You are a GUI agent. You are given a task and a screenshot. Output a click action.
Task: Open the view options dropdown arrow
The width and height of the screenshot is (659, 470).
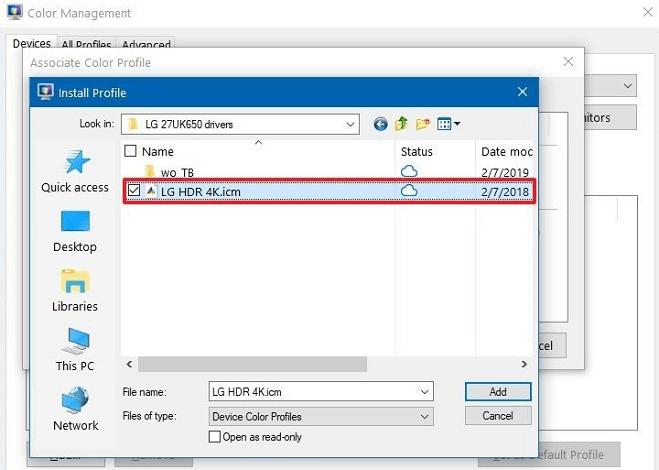click(x=457, y=124)
